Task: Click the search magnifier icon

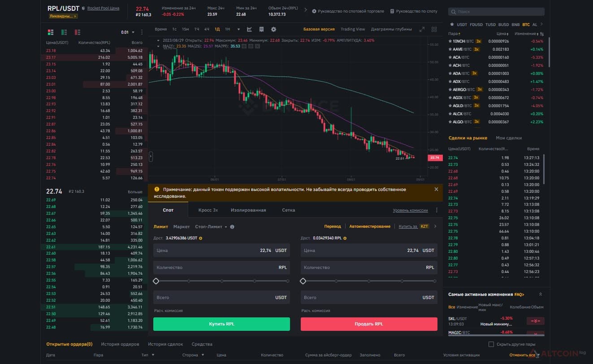Action: 454,12
